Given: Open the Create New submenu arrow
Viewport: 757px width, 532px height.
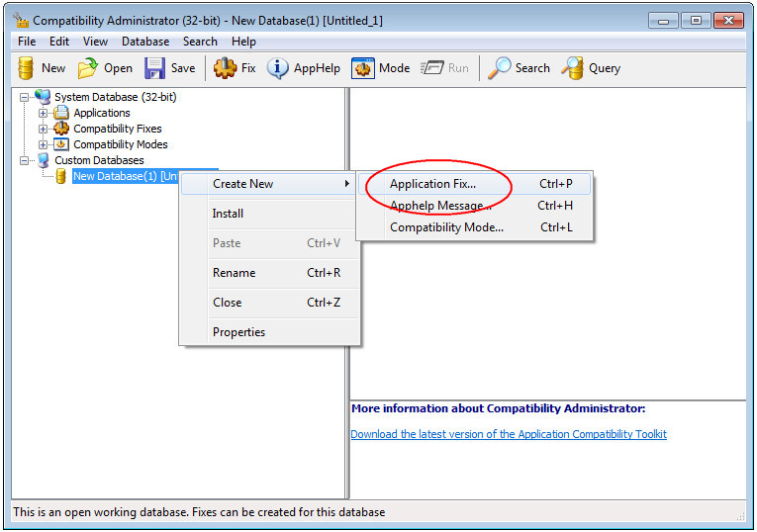Looking at the screenshot, I should [346, 184].
